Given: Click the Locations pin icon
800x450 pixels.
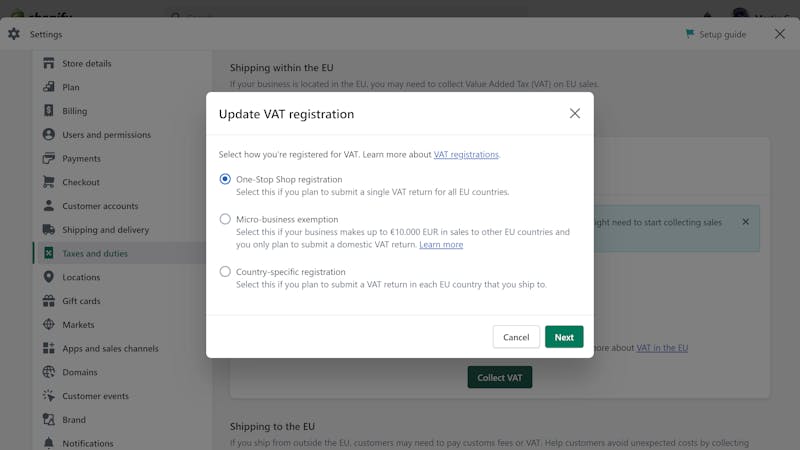Looking at the screenshot, I should pyautogui.click(x=48, y=277).
